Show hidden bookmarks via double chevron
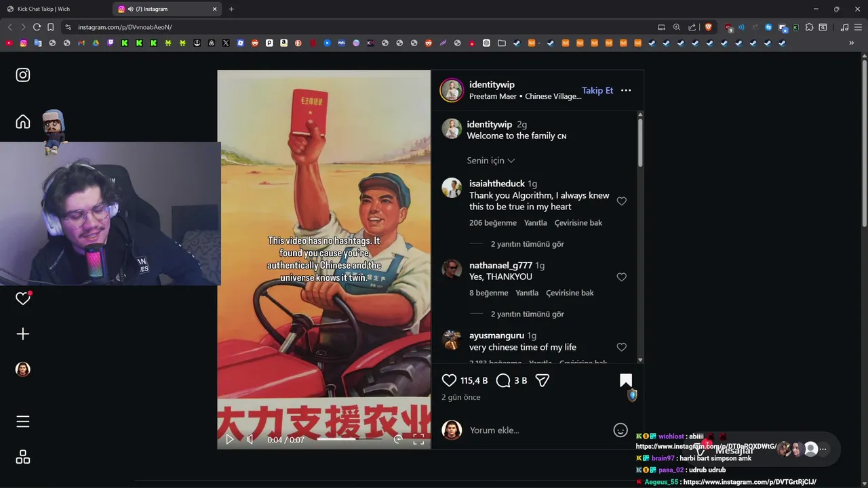 852,43
